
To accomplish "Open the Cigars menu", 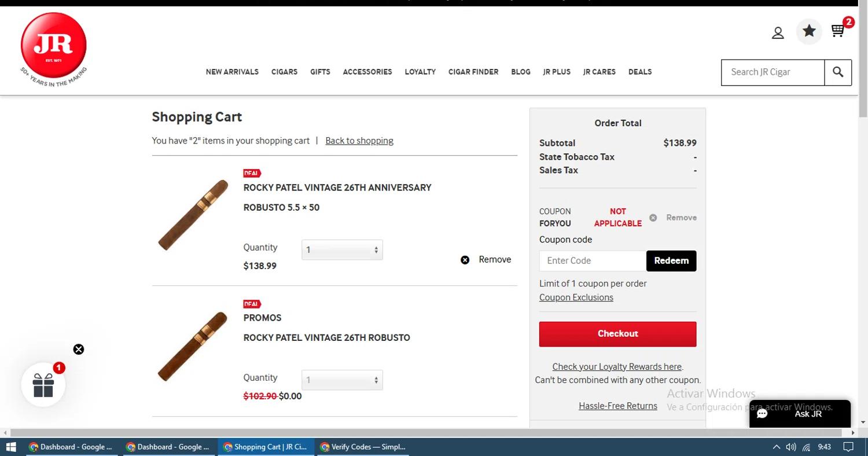I will [284, 72].
